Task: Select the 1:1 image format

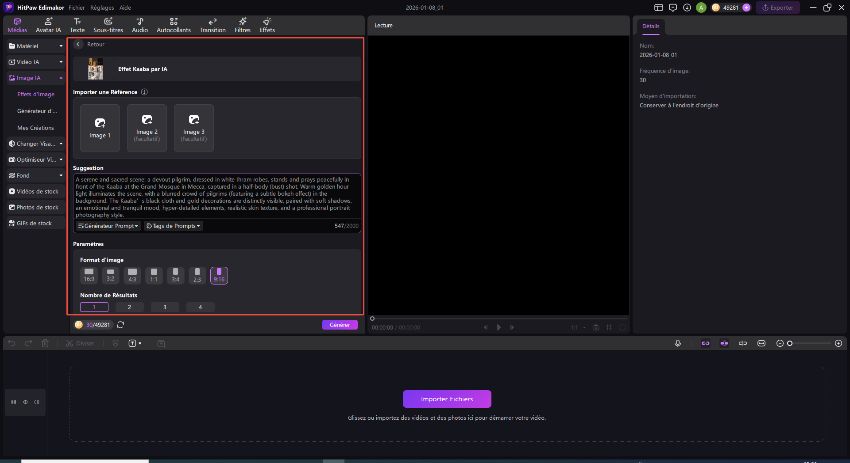Action: point(153,274)
